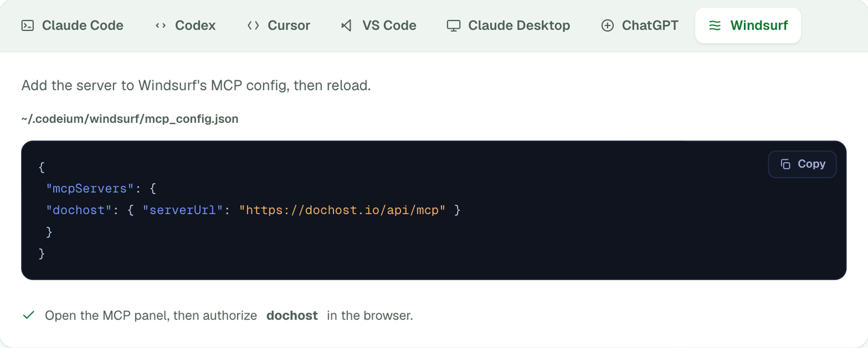Click the dochost.io/api/mcp URL string
Image resolution: width=868 pixels, height=348 pixels.
point(342,210)
